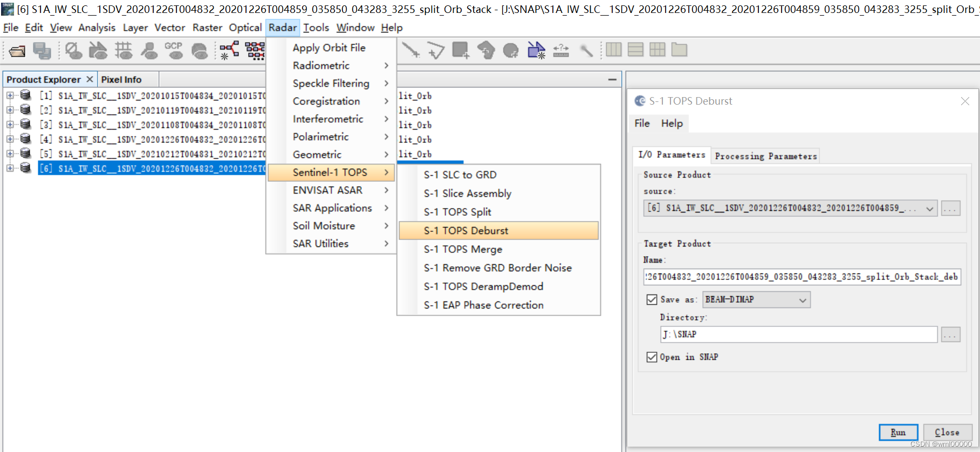Switch to the Processing Parameters tab
The height and width of the screenshot is (452, 980).
765,156
